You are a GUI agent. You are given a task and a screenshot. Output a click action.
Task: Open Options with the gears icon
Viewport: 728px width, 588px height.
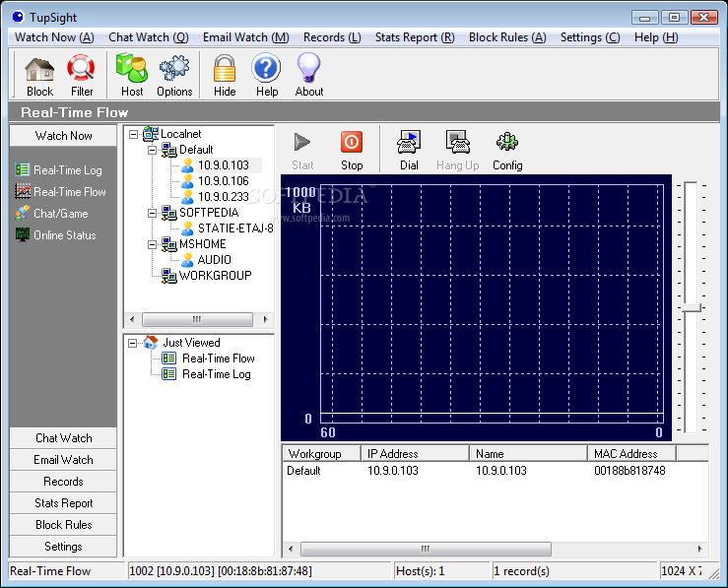click(x=174, y=69)
